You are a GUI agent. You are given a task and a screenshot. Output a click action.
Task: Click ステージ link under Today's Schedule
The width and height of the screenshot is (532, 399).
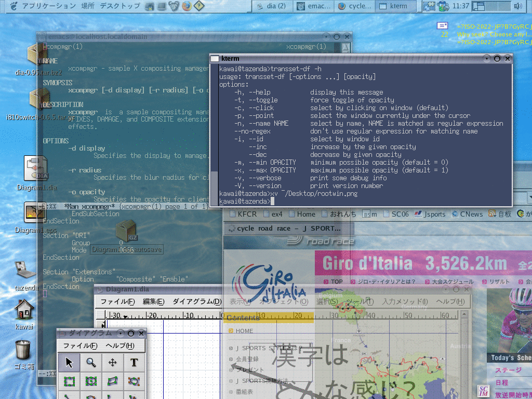(x=508, y=370)
